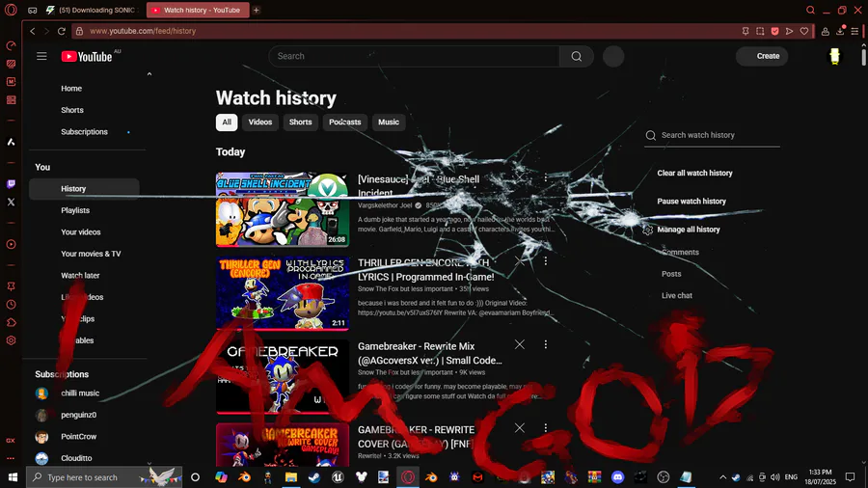Open Windows Start menu

click(13, 477)
